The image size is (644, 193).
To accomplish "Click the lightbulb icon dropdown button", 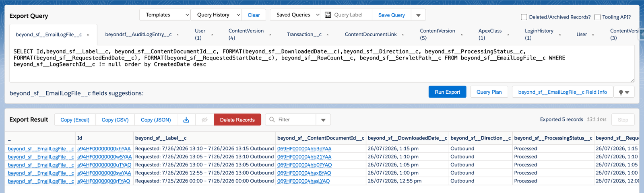I will [624, 92].
